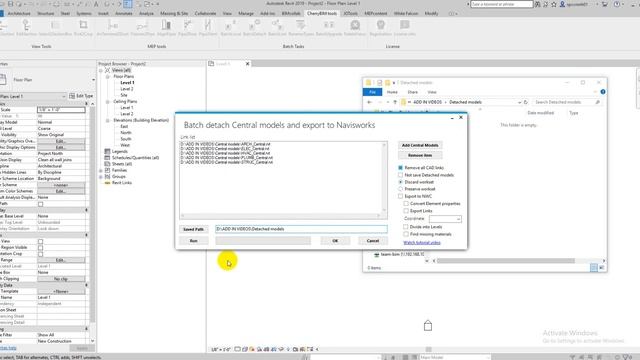Click the progress bar beside Run button
Screen dimensions: 640x360
(x=263, y=241)
